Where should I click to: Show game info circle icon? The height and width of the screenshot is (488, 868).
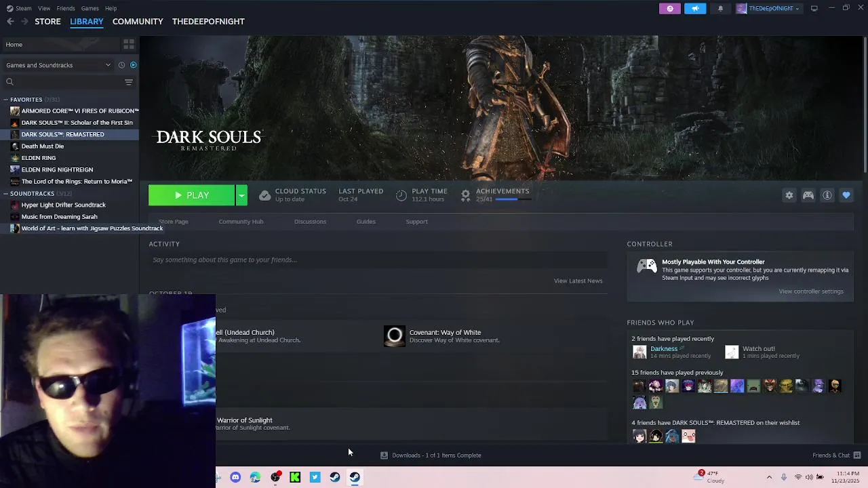pos(827,195)
